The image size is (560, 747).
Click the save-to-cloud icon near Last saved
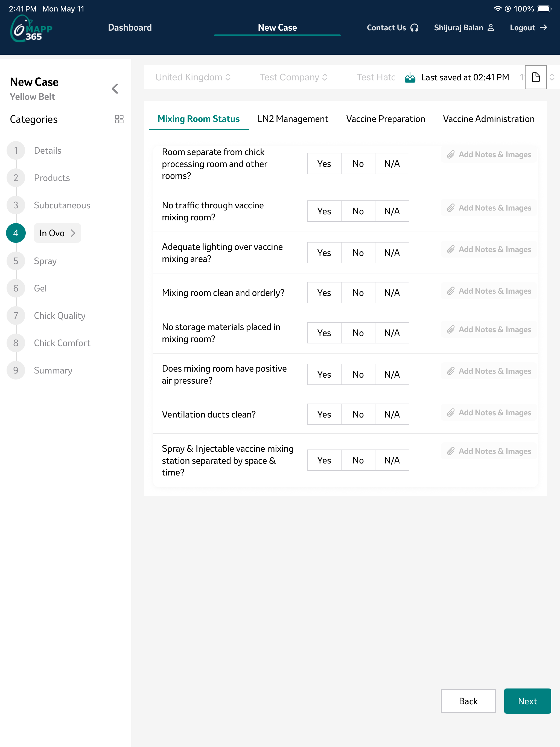410,77
